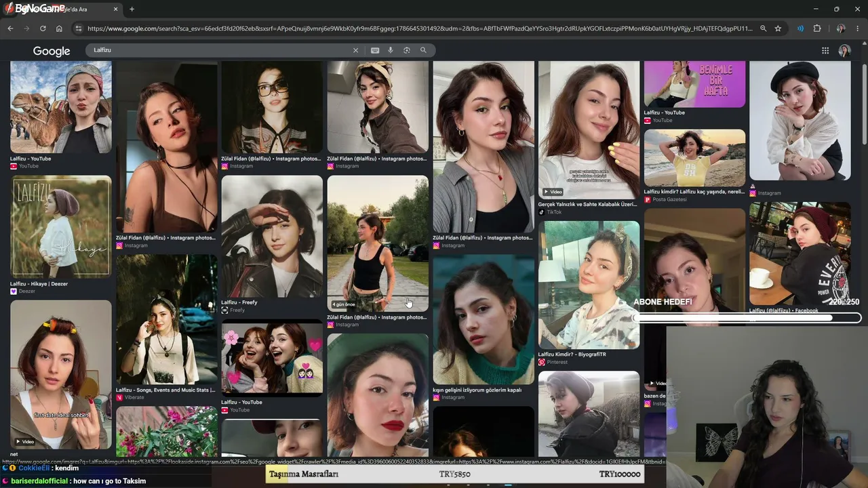
Task: Click the address bar URL
Action: (420, 28)
